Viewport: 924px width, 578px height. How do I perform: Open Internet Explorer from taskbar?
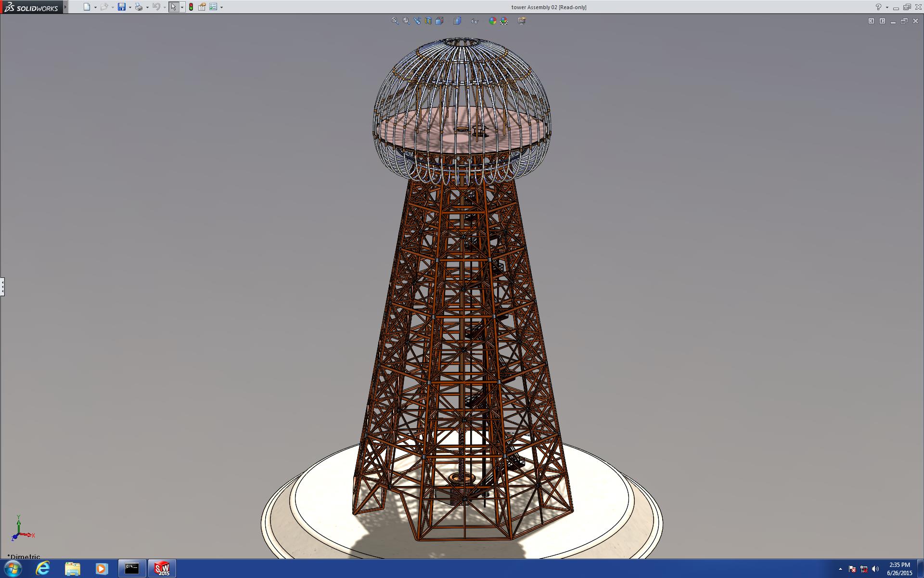43,568
